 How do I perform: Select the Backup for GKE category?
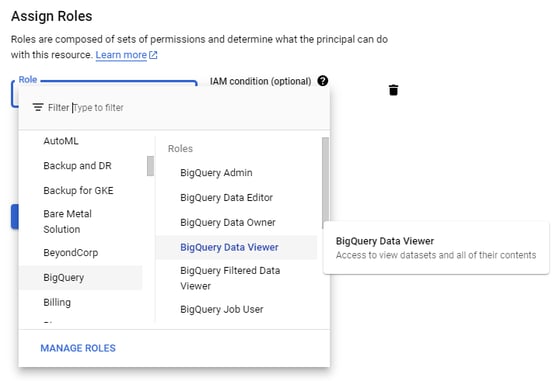coord(78,190)
